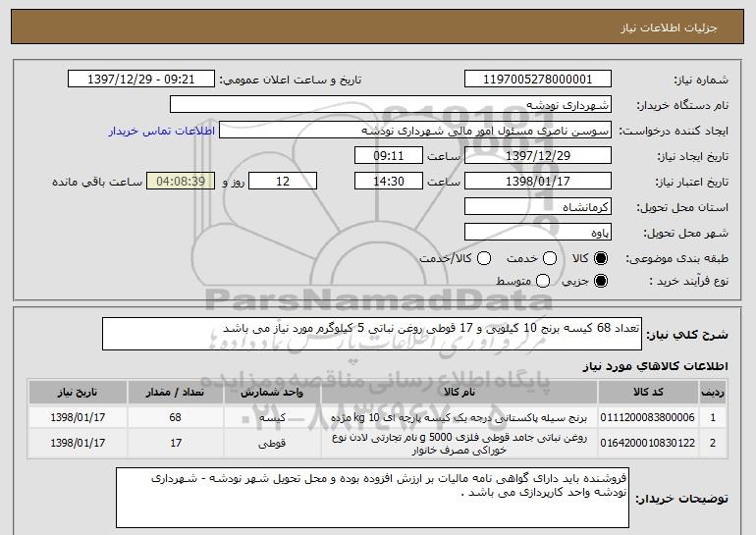This screenshot has height=535, width=756.
Task: Select the کالا/خدمت radio button
Action: click(x=484, y=258)
